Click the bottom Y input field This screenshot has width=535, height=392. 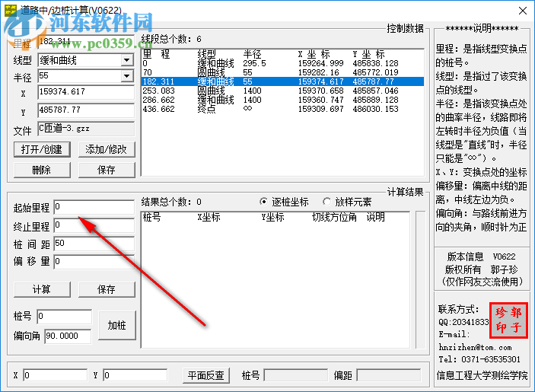tap(135, 375)
